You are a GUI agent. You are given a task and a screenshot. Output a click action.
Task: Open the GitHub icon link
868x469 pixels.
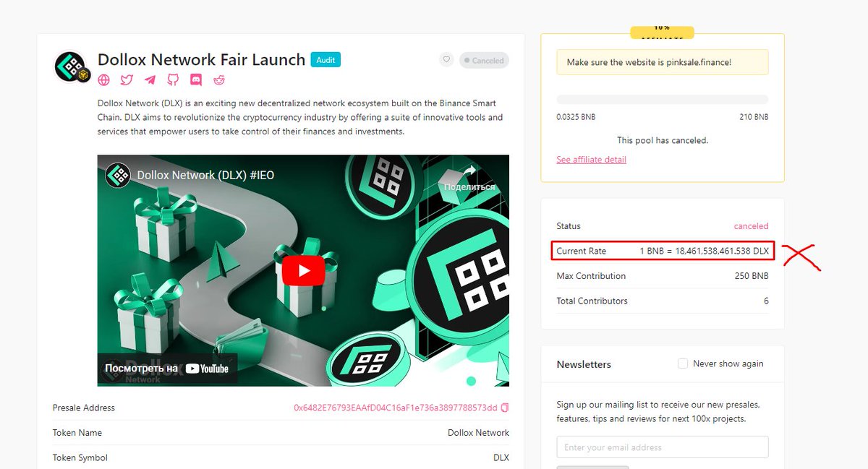click(173, 80)
